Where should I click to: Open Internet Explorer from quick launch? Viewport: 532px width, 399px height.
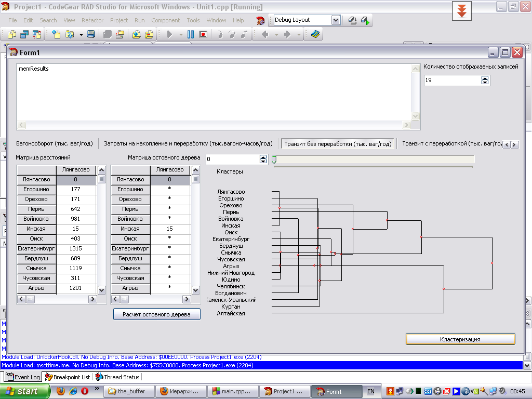[73, 391]
